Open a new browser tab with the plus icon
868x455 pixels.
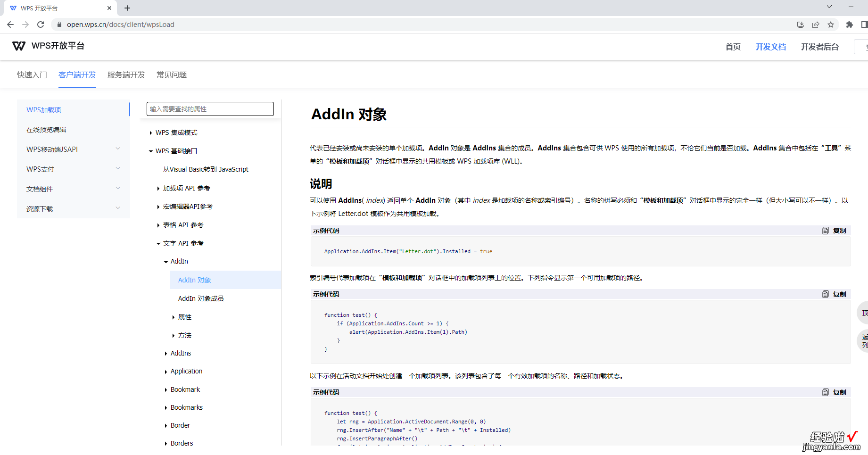(x=127, y=8)
